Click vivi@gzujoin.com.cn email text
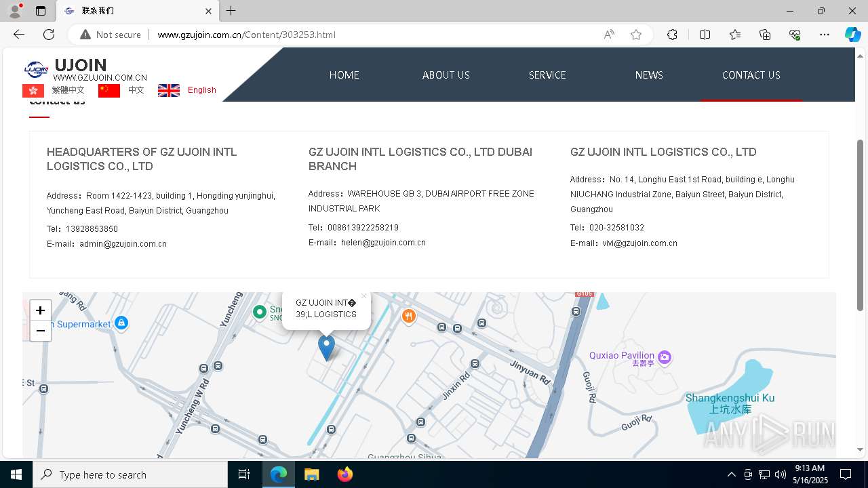The height and width of the screenshot is (488, 868). point(639,243)
